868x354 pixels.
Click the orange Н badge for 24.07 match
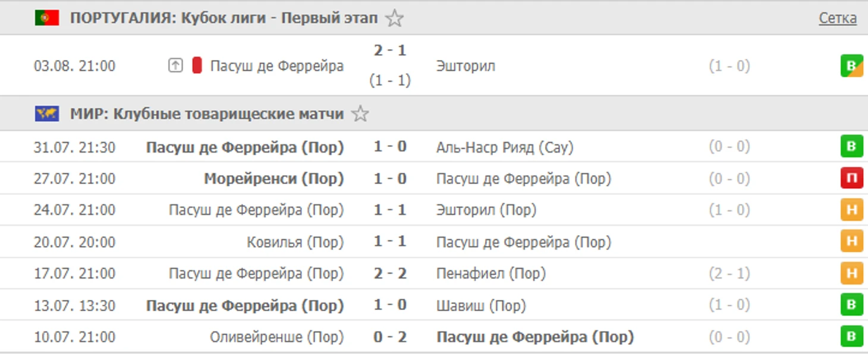pyautogui.click(x=851, y=210)
